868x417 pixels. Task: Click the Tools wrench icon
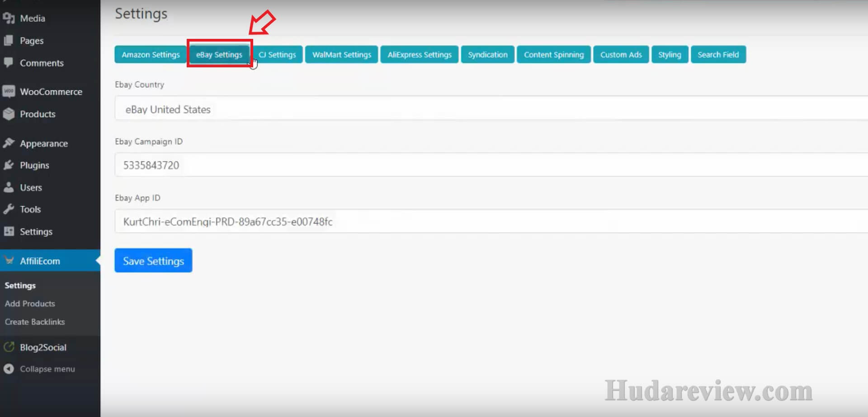(9, 209)
